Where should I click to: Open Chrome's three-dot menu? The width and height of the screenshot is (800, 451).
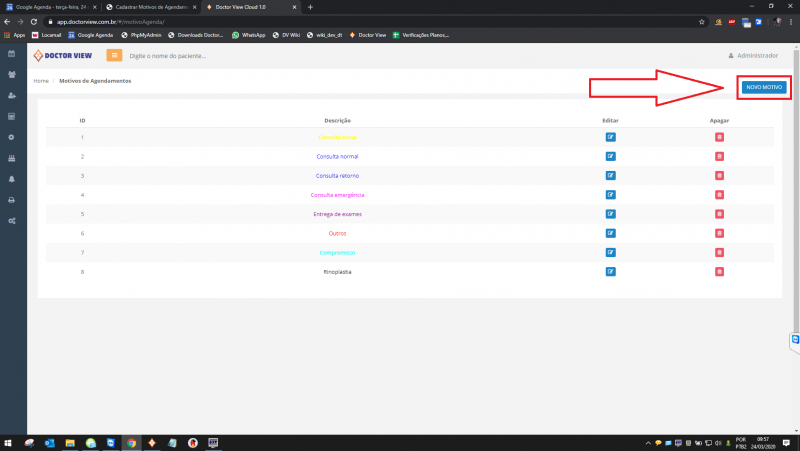point(792,21)
